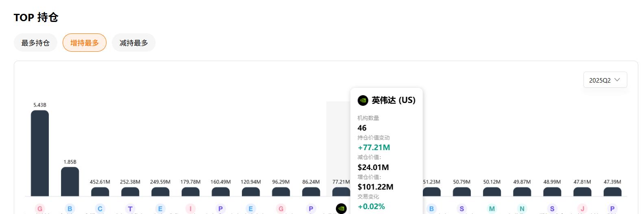Click the NVIDIA logo in the 英伟达 tooltip
The image size is (644, 214).
click(x=363, y=100)
